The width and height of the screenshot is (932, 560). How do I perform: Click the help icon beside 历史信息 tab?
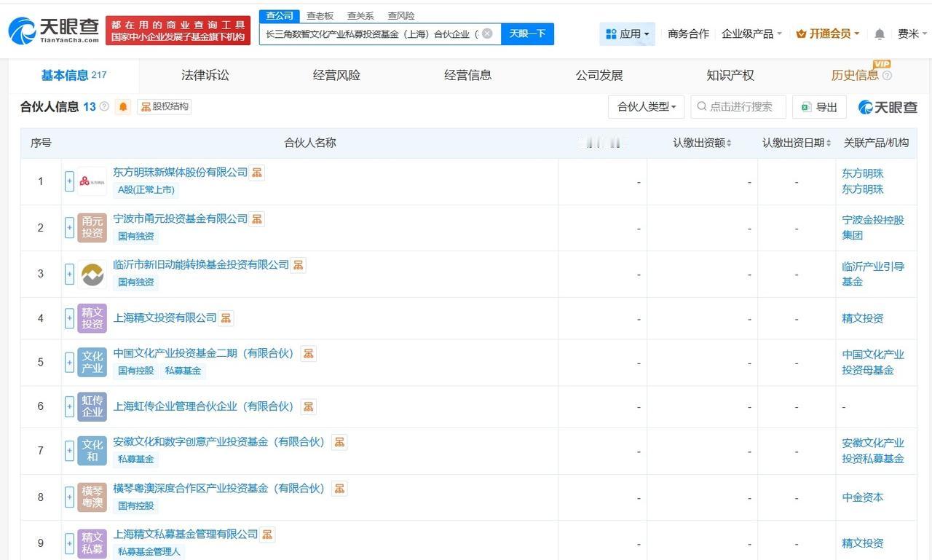point(887,76)
